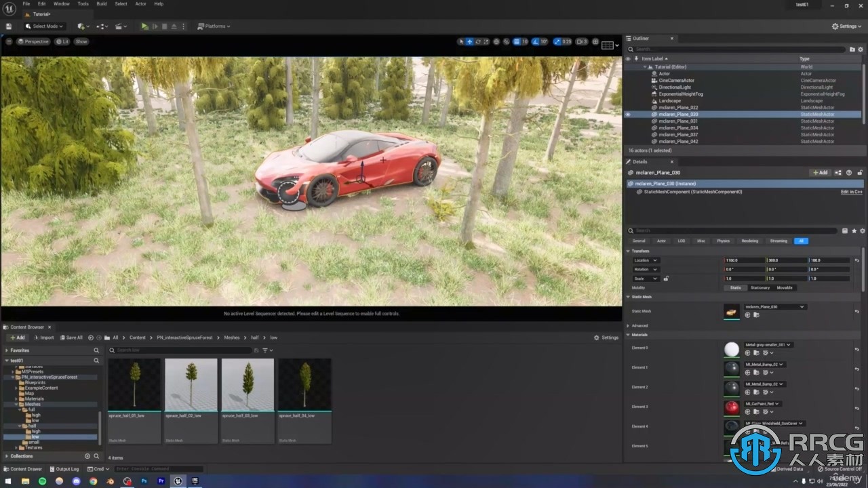Open the Outliner settings gear
The height and width of the screenshot is (488, 868).
[x=861, y=49]
